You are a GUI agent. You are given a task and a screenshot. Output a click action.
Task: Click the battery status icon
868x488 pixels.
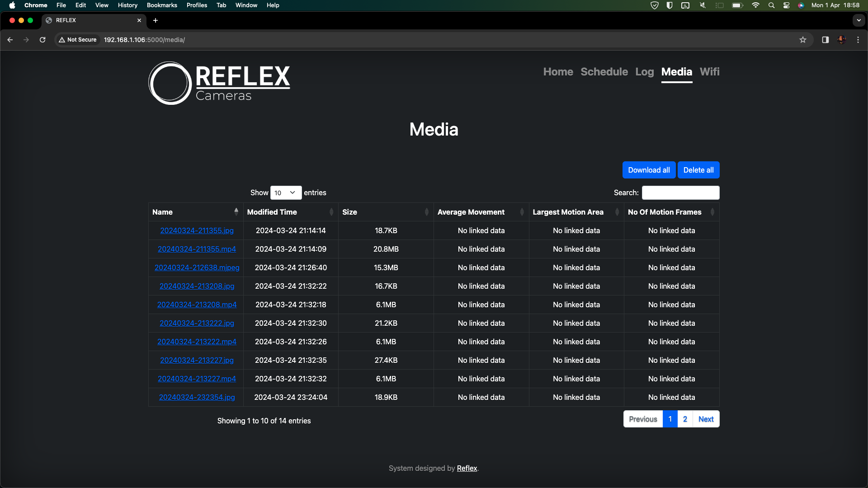(x=738, y=5)
